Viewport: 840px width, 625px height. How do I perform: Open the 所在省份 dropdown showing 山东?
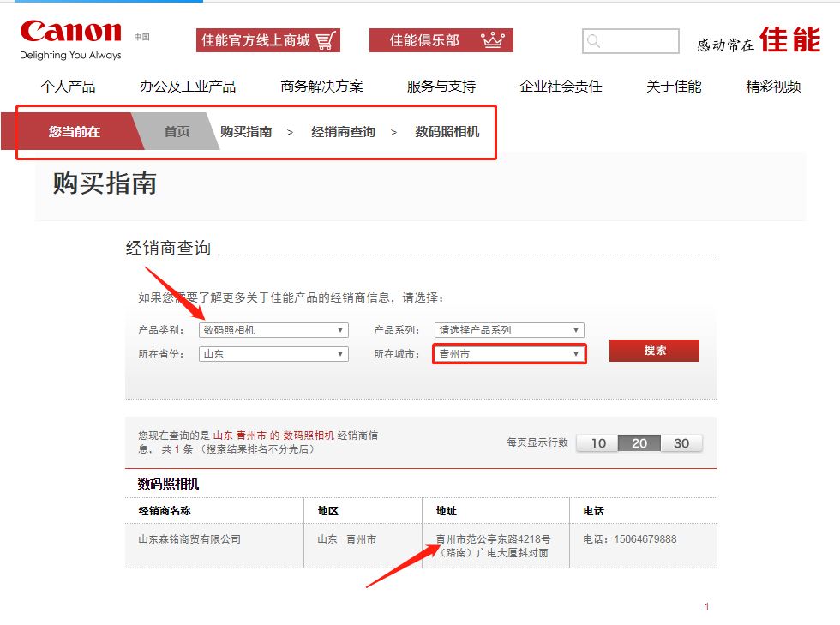[x=273, y=354]
